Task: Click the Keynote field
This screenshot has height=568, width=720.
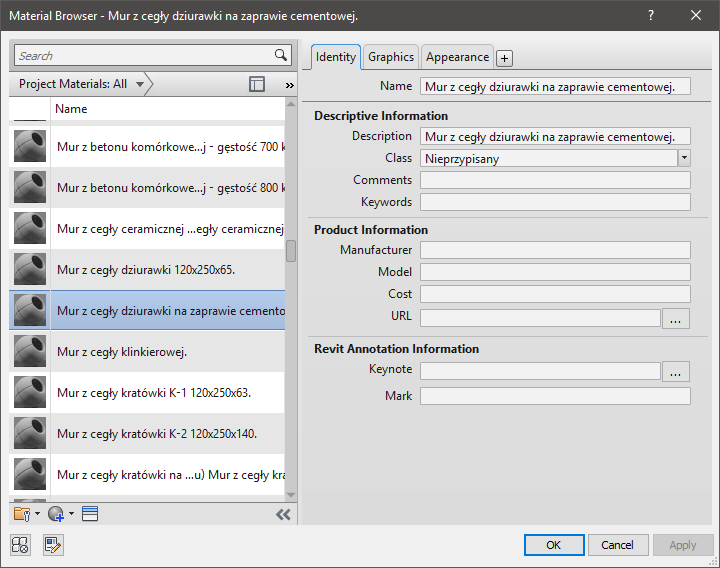Action: [x=540, y=371]
